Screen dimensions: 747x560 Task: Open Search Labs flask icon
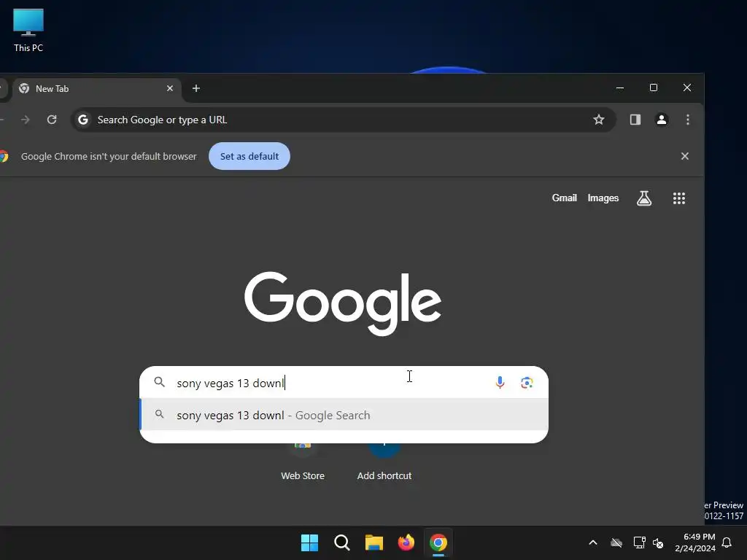(x=644, y=198)
